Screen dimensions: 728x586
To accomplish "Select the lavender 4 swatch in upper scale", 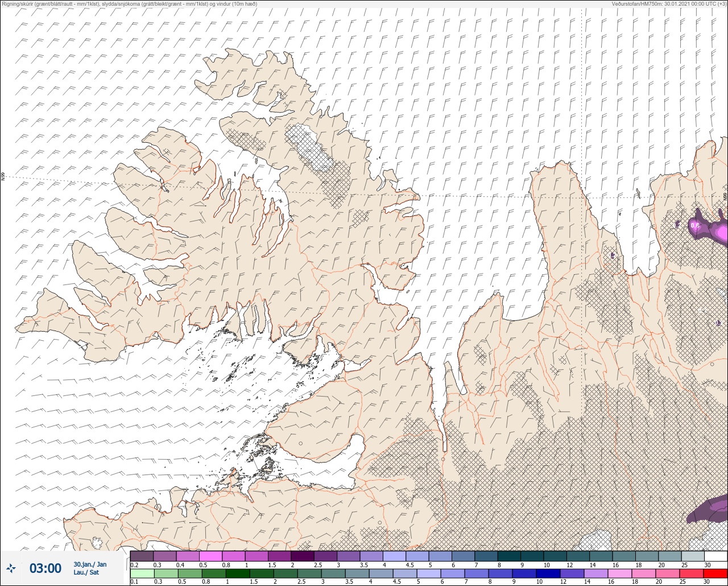I will tap(394, 556).
